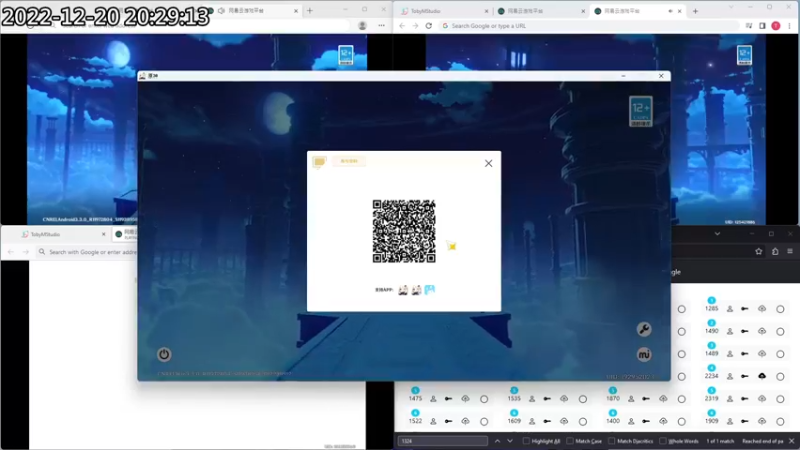Open new tab in top-left browser window
Screen dimensions: 800x450
point(310,10)
